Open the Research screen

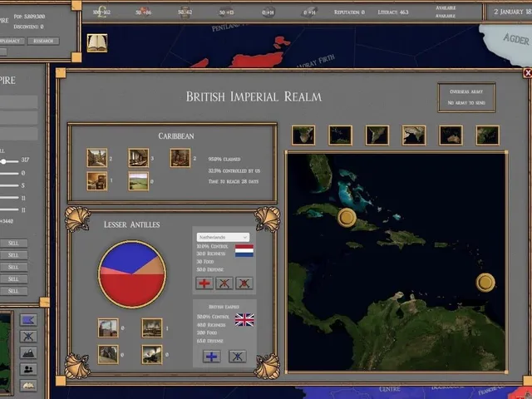pyautogui.click(x=43, y=41)
